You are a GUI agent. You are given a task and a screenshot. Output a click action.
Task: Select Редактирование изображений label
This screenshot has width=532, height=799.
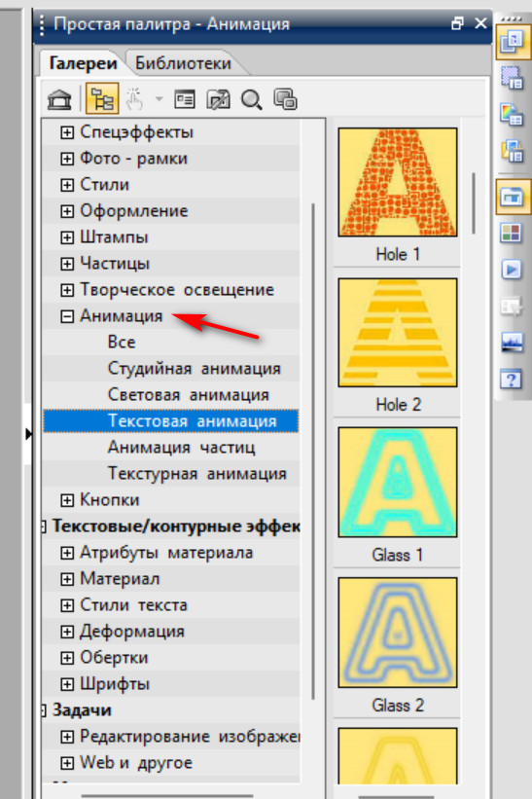click(x=190, y=737)
